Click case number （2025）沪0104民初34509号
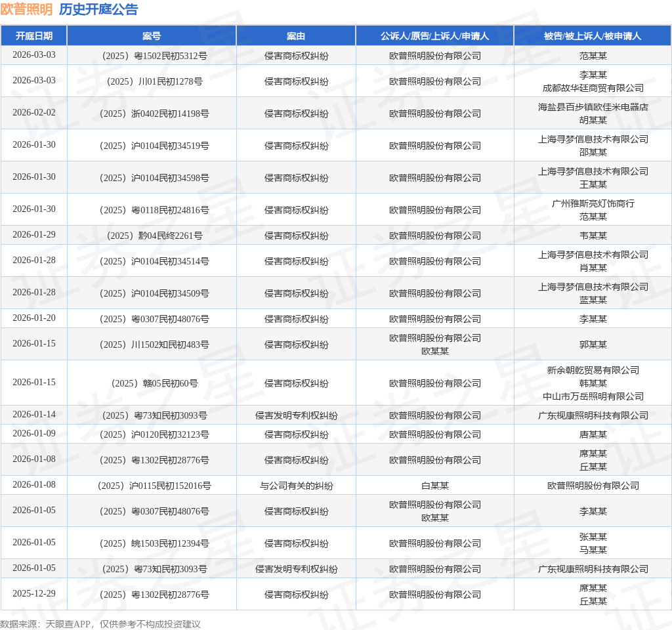 (x=155, y=293)
